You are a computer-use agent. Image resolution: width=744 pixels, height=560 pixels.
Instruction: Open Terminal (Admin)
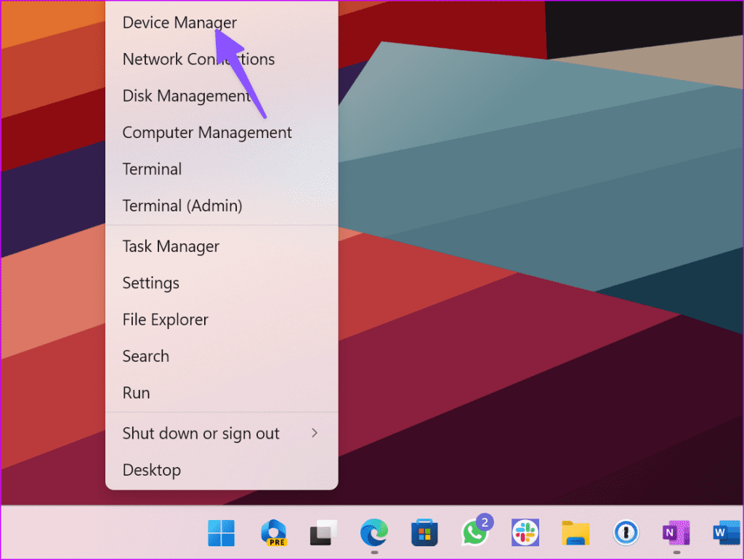pos(182,206)
